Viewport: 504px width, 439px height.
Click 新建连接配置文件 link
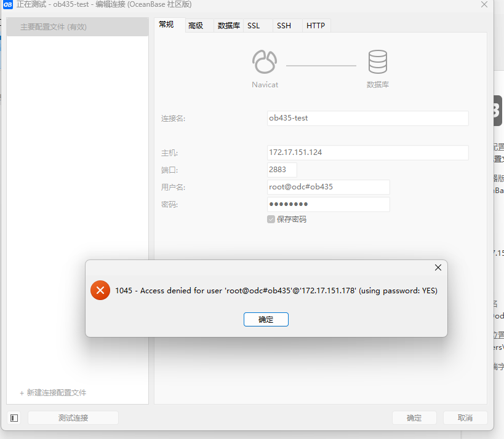coord(53,393)
